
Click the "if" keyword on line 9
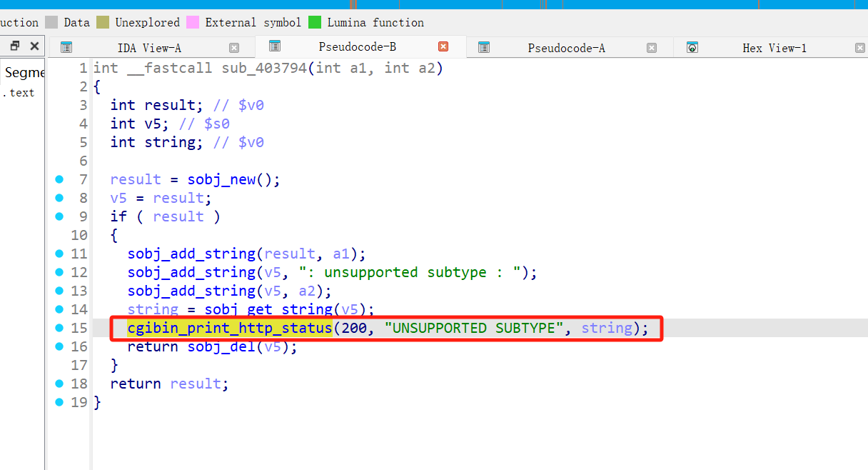pos(118,216)
